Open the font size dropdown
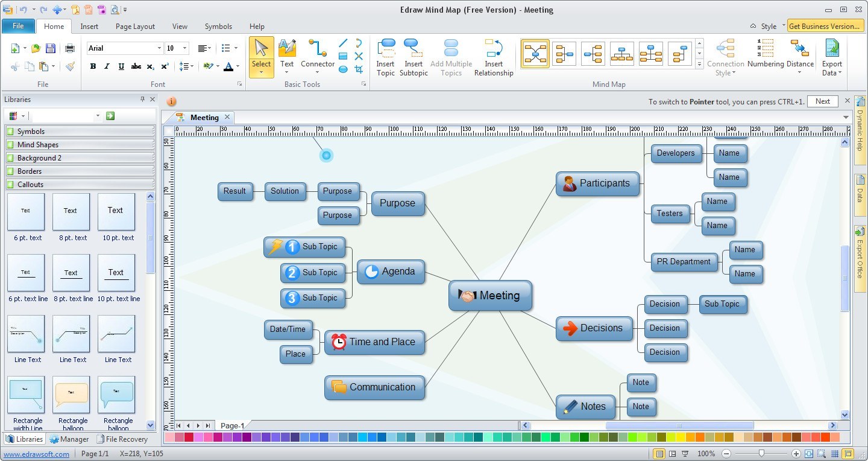Image resolution: width=868 pixels, height=461 pixels. [184, 48]
